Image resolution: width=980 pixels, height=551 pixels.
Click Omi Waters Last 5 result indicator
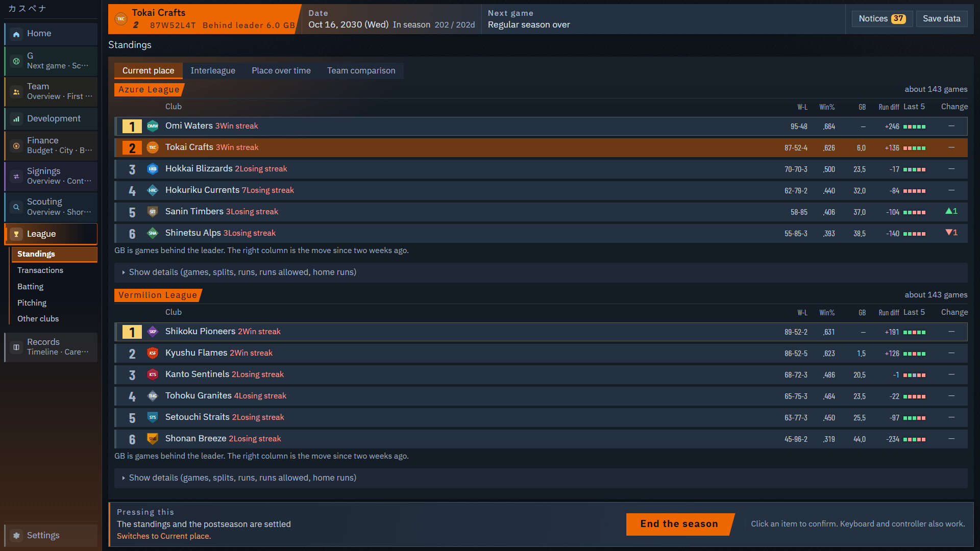pos(914,127)
